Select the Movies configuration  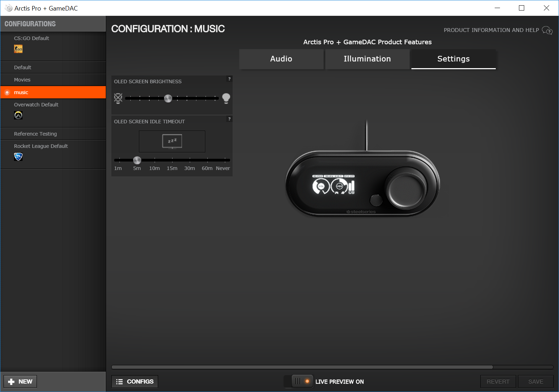pos(53,80)
